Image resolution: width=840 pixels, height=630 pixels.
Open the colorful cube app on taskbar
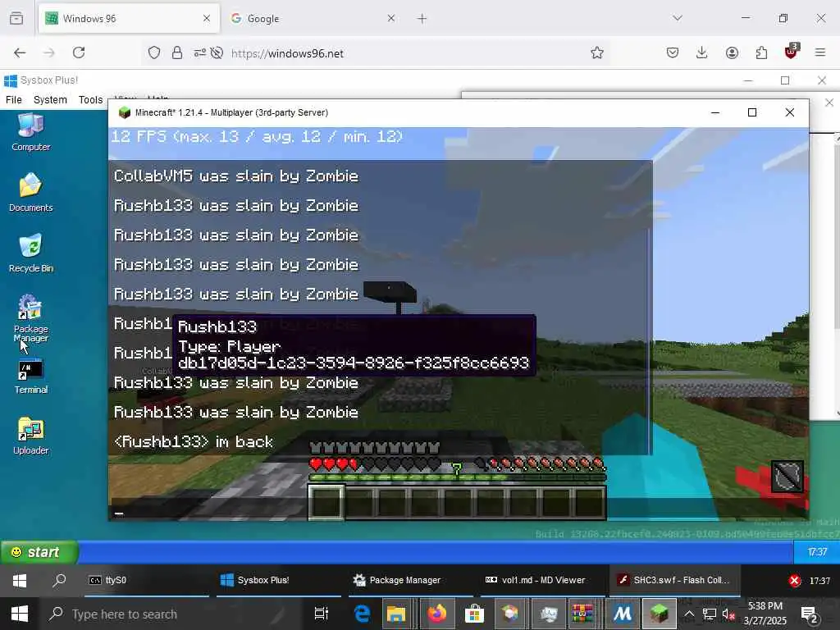(x=510, y=614)
